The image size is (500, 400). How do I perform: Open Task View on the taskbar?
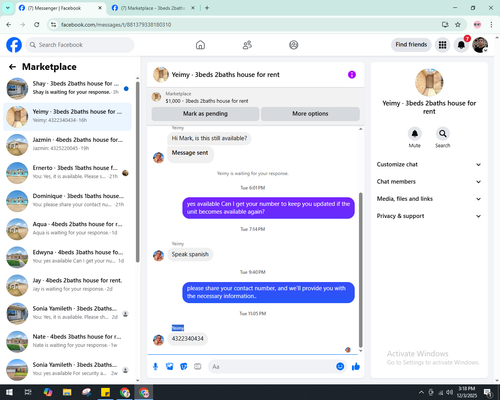28,392
